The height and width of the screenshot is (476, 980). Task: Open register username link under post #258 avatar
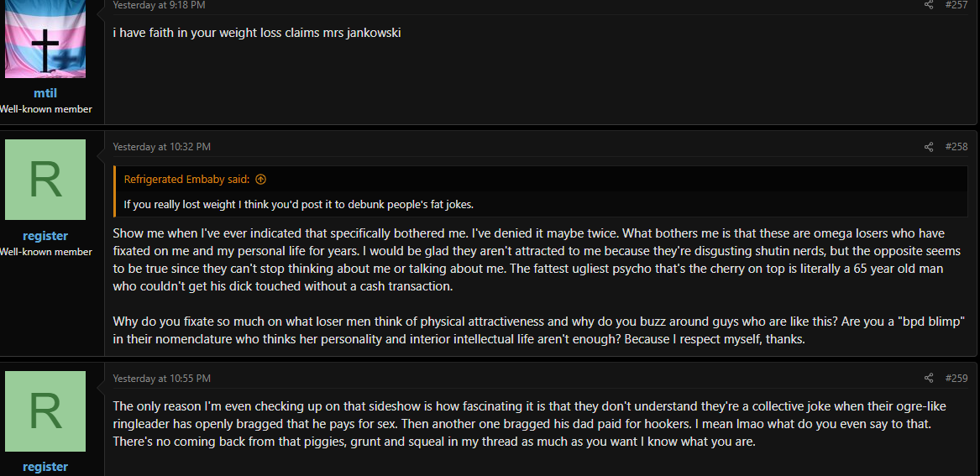point(45,236)
